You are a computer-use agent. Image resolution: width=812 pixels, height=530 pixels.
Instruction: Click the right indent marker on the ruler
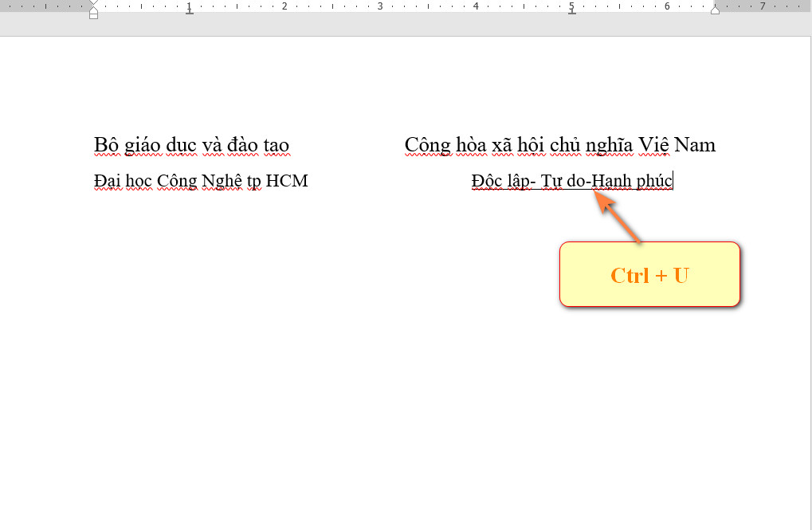pyautogui.click(x=715, y=10)
